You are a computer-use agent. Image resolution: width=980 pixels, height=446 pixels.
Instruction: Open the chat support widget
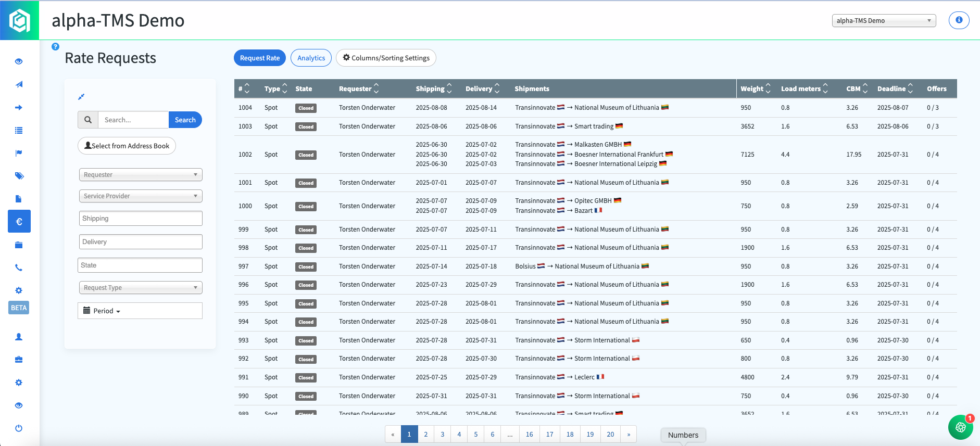(961, 427)
